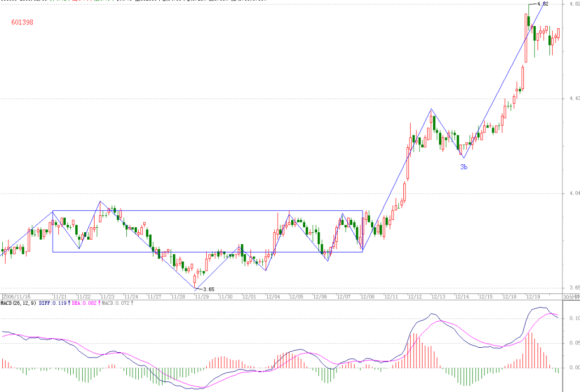580x392 pixels.
Task: Click the 30分钟 period selector
Action: tap(572, 297)
